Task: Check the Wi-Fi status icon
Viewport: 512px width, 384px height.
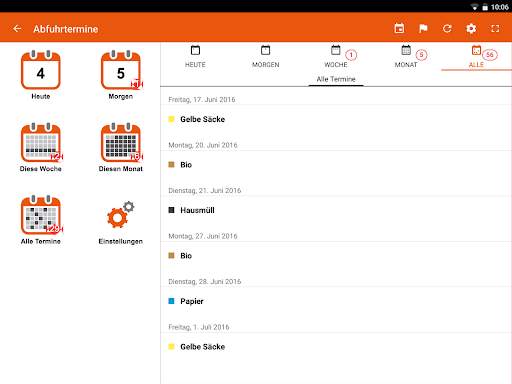Action: [x=474, y=7]
